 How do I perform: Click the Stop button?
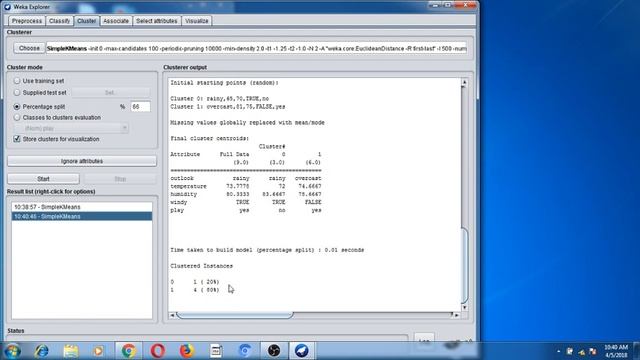click(x=120, y=179)
